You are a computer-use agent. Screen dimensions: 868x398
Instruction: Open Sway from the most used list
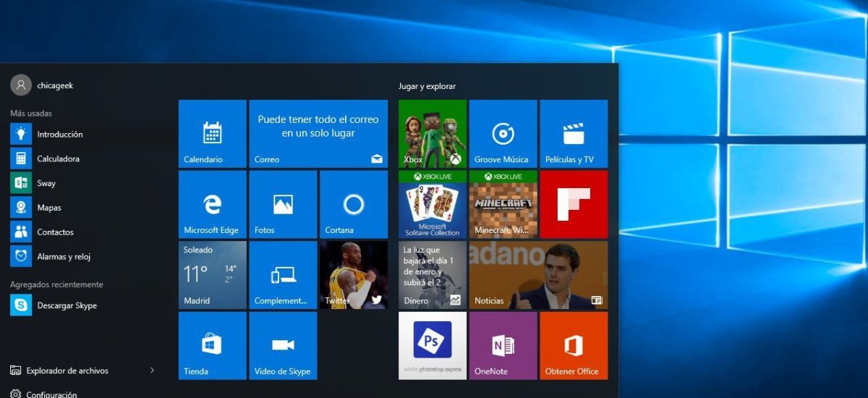point(83,183)
